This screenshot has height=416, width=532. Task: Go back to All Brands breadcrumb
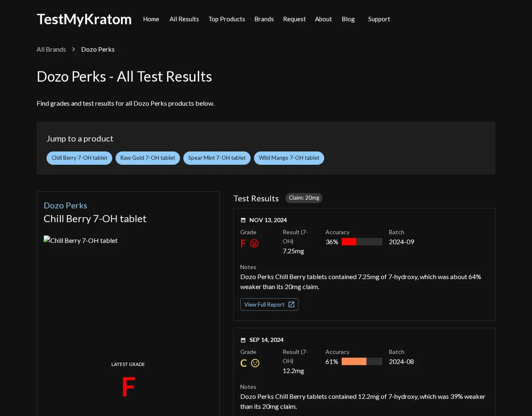[x=51, y=49]
